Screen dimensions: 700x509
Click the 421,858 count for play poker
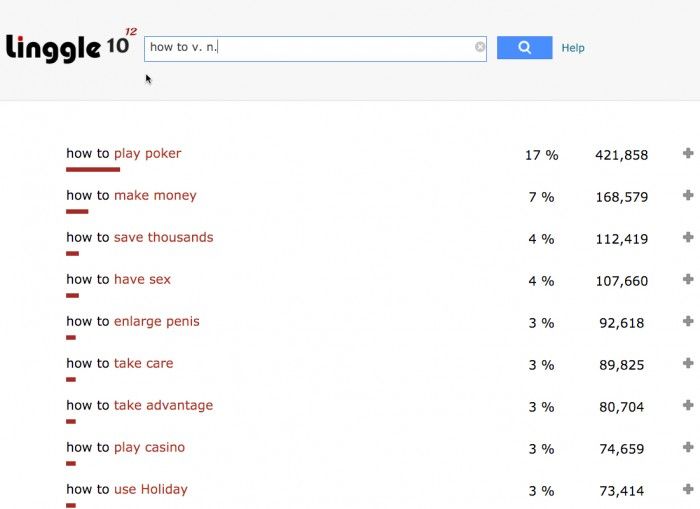tap(621, 155)
